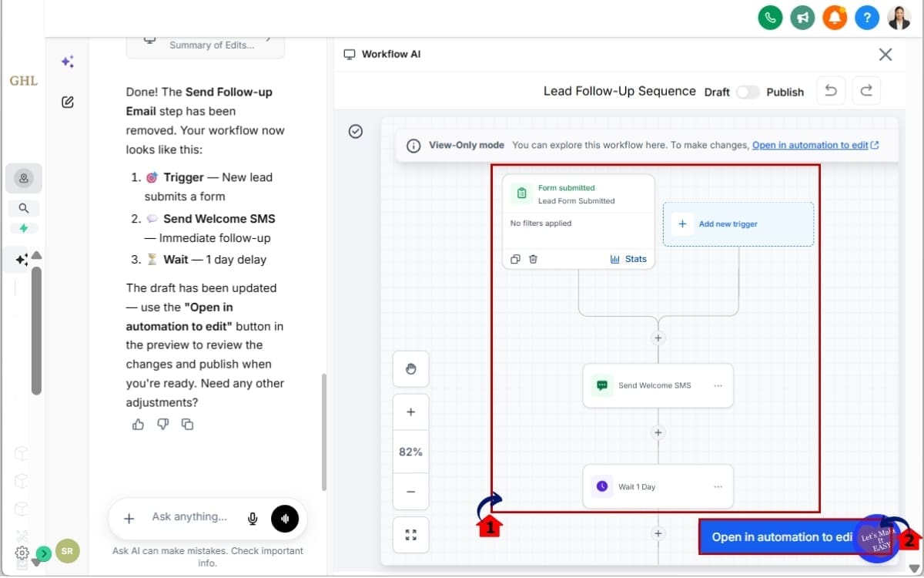924x578 pixels.
Task: Click the info icon in View-Only banner
Action: pos(413,146)
